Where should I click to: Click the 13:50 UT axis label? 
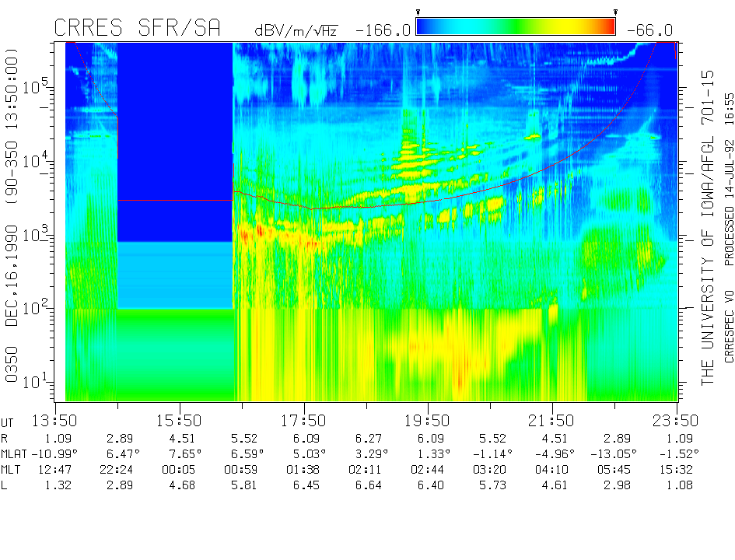click(x=54, y=420)
